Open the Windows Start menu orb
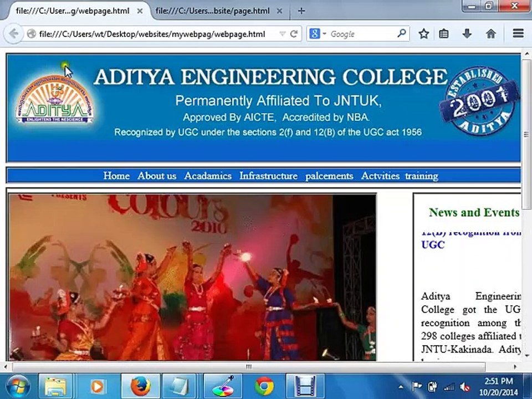This screenshot has width=532, height=399. (18, 386)
